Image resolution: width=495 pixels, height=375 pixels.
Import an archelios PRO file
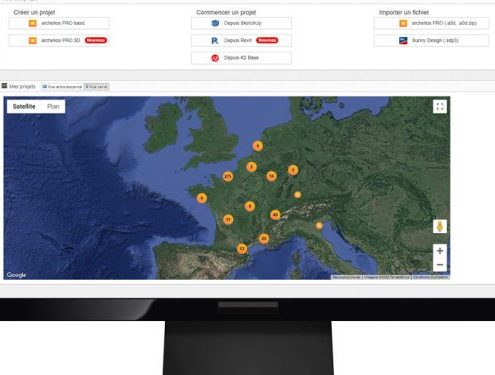(x=432, y=23)
